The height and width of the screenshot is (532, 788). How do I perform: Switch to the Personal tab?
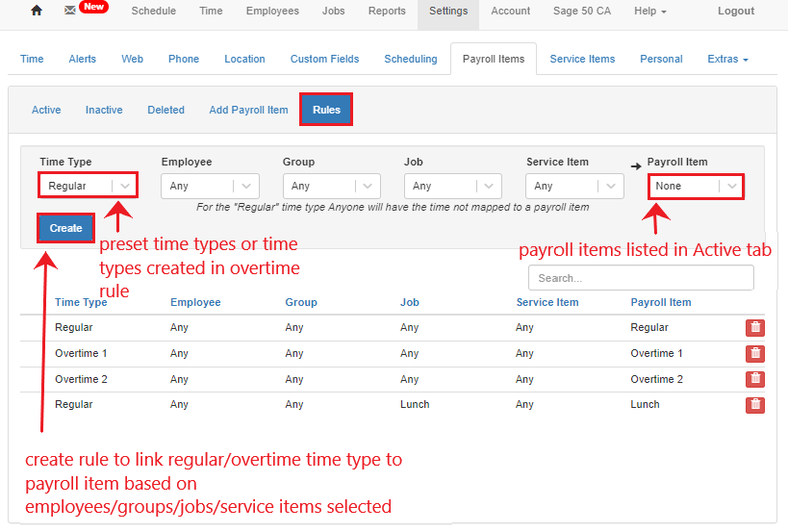661,60
